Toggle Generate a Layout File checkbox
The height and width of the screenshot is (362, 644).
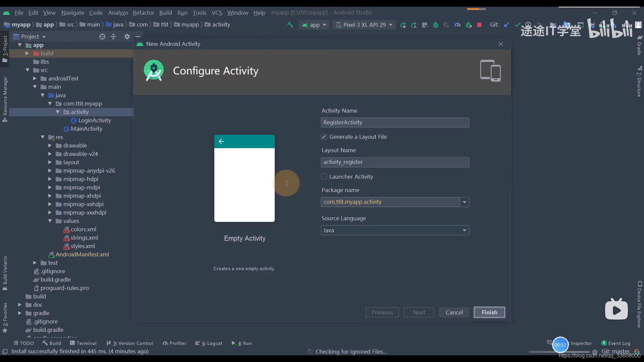click(324, 136)
